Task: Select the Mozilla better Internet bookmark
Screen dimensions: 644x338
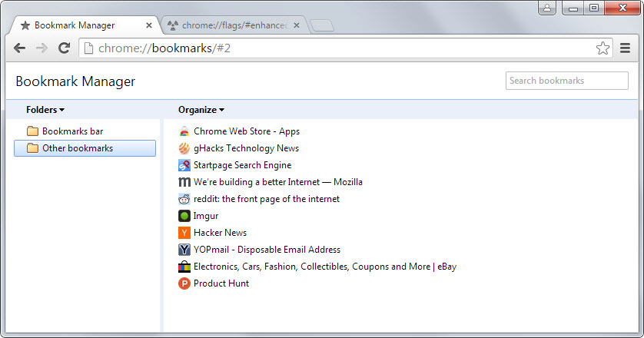Action: [278, 182]
